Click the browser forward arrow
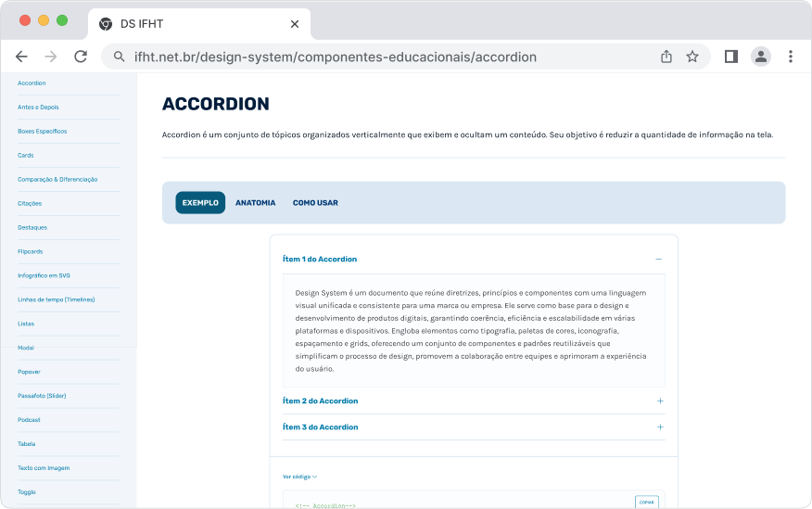Image resolution: width=812 pixels, height=509 pixels. click(51, 57)
